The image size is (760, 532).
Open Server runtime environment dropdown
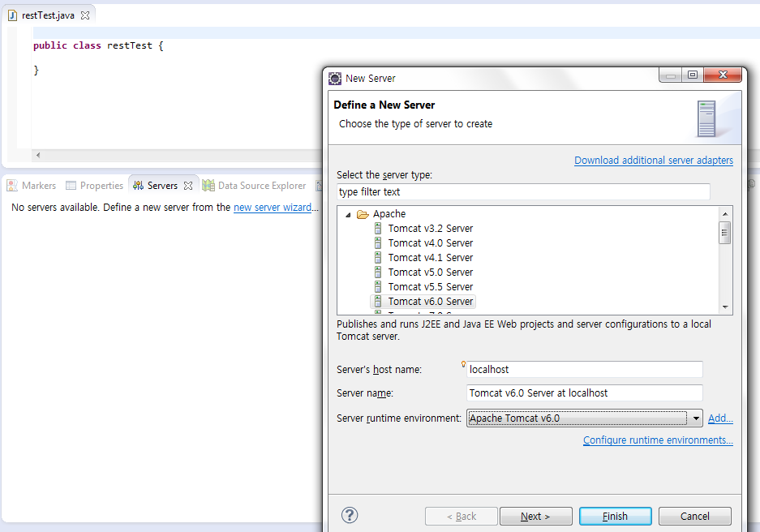coord(696,418)
